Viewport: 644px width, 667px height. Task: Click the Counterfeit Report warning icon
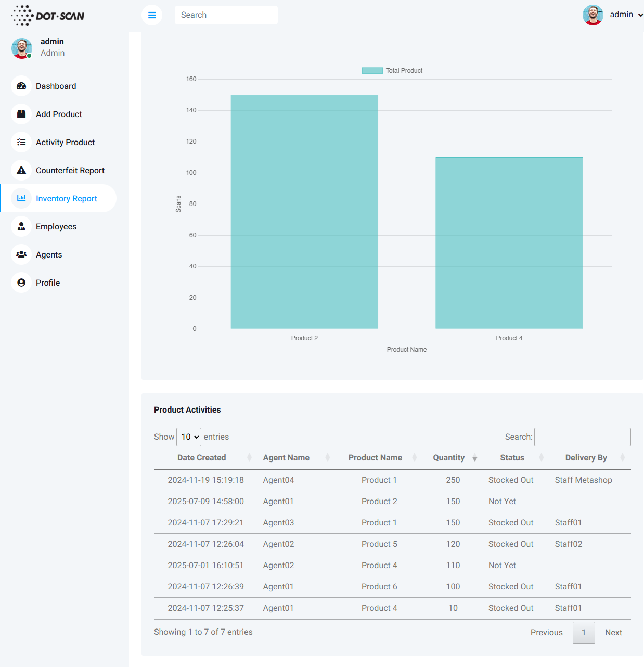21,171
